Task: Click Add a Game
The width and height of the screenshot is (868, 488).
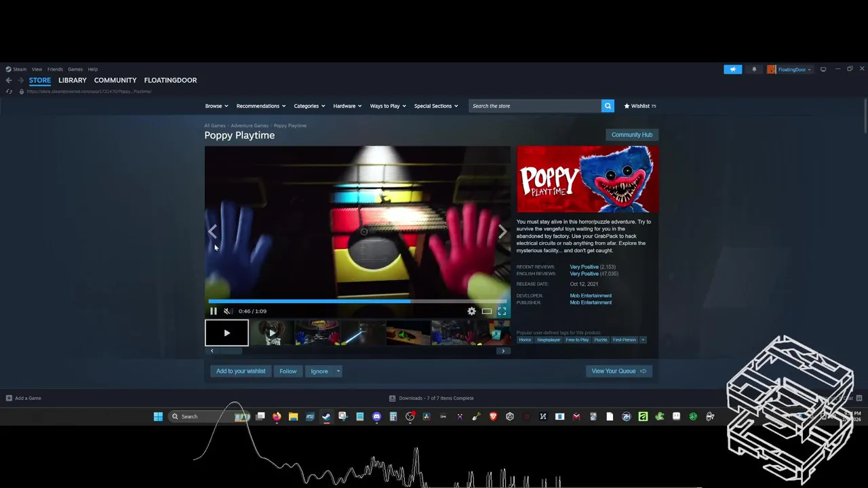Action: click(24, 398)
